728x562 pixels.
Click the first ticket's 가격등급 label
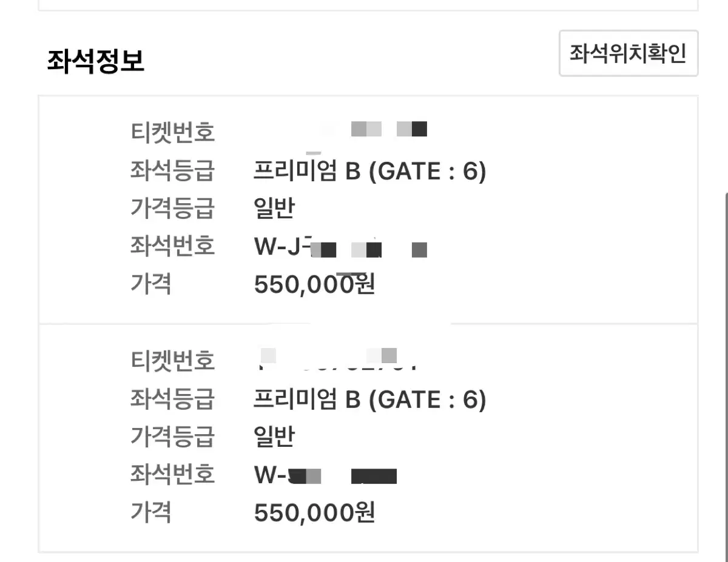click(x=172, y=209)
